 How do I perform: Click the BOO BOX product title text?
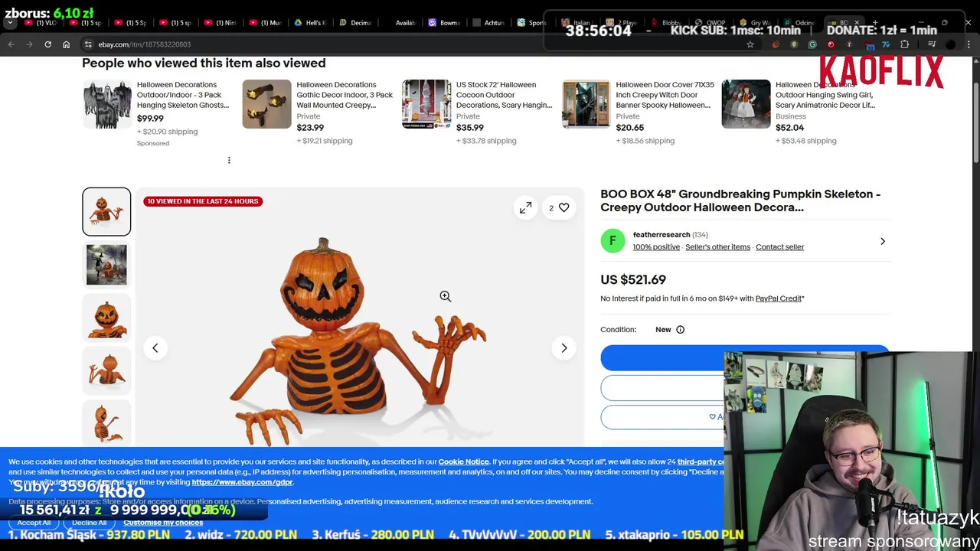(740, 201)
